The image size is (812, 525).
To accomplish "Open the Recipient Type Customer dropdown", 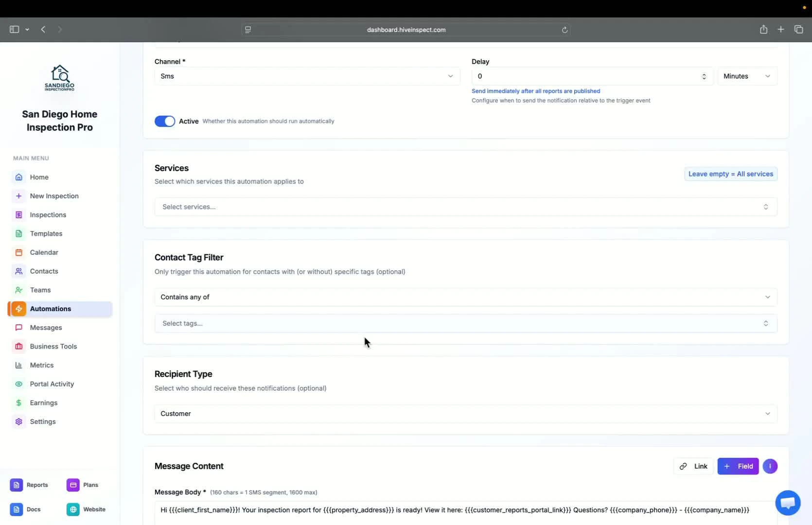I will (464, 414).
